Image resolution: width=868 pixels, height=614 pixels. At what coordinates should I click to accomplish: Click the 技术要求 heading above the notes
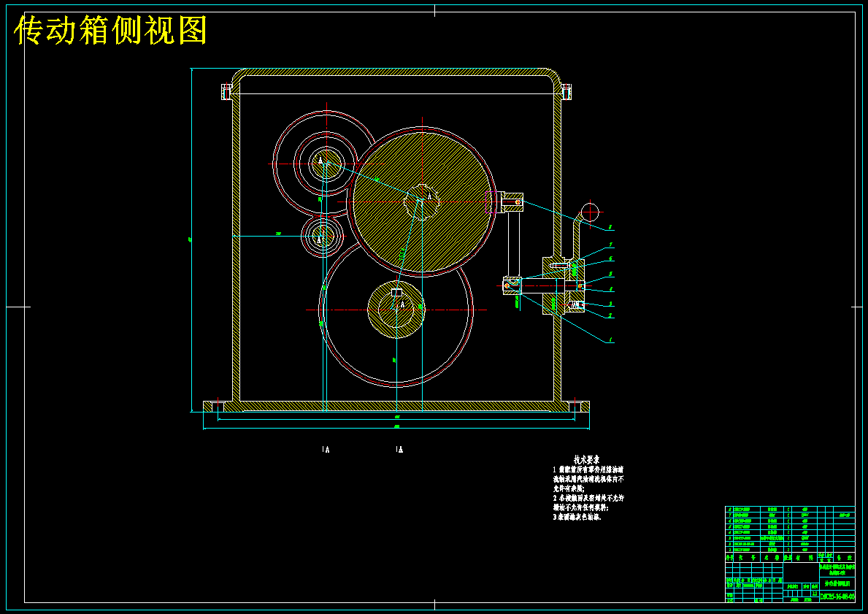pyautogui.click(x=587, y=460)
